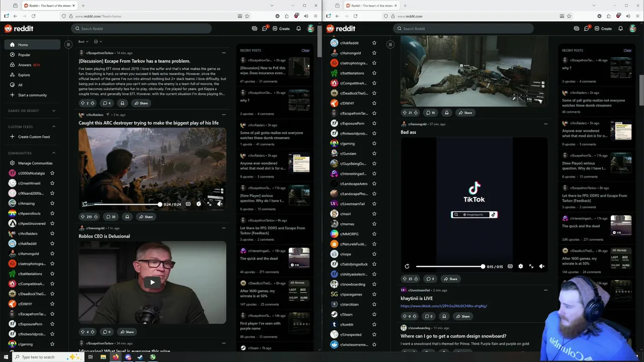Open the chat icon in left window header
Viewport: 644px width, 362px height.
pos(265,29)
